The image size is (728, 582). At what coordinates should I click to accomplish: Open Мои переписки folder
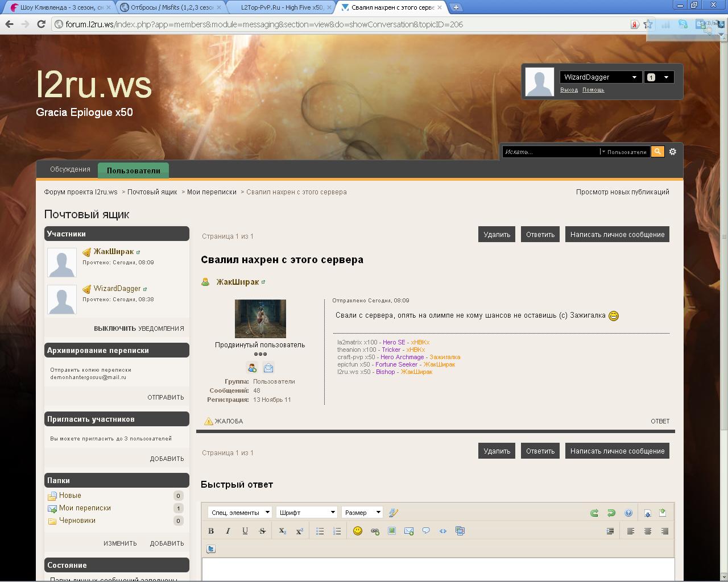tap(85, 508)
